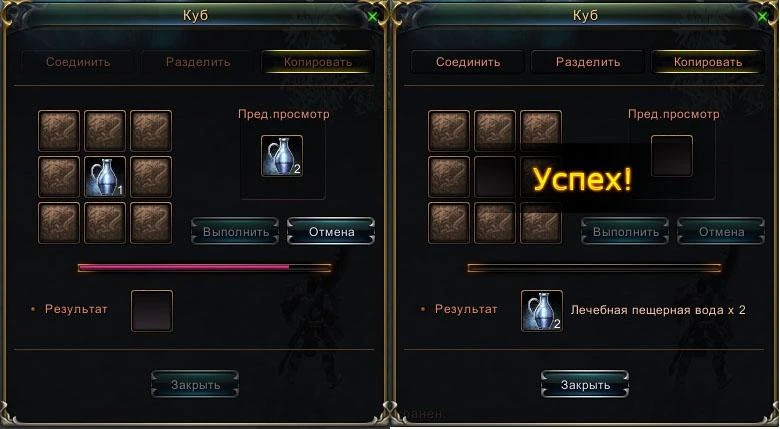Switch to the Соединить tab in the right window
Image resolution: width=780 pixels, height=429 pixels.
click(468, 62)
